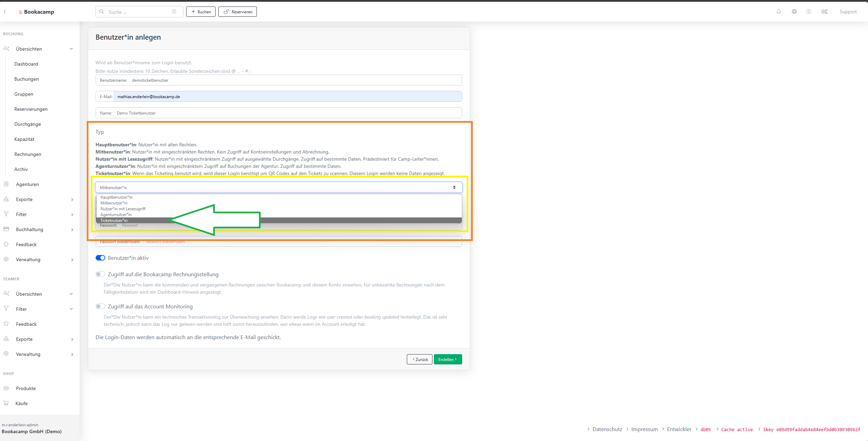868x441 pixels.
Task: Click the Reservieren button
Action: point(238,12)
